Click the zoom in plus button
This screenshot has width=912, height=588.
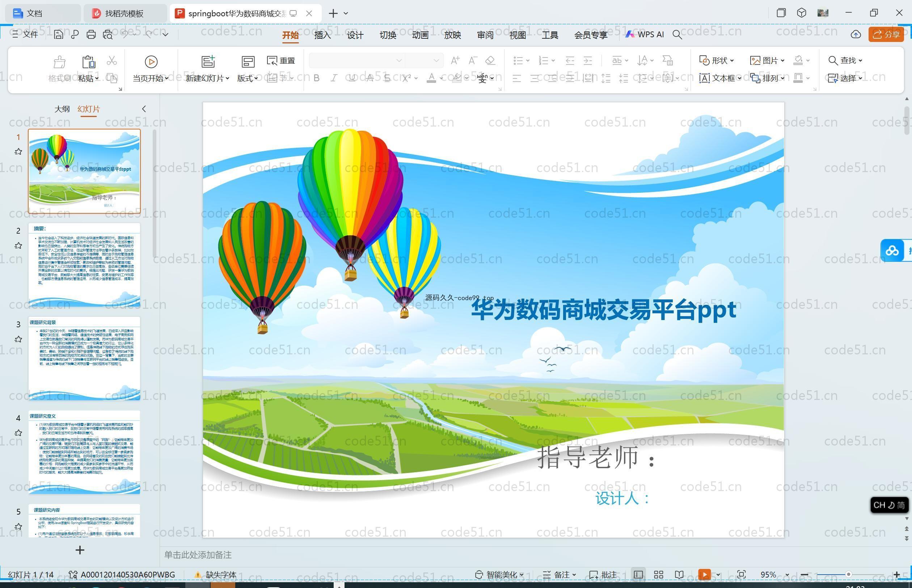pos(897,574)
